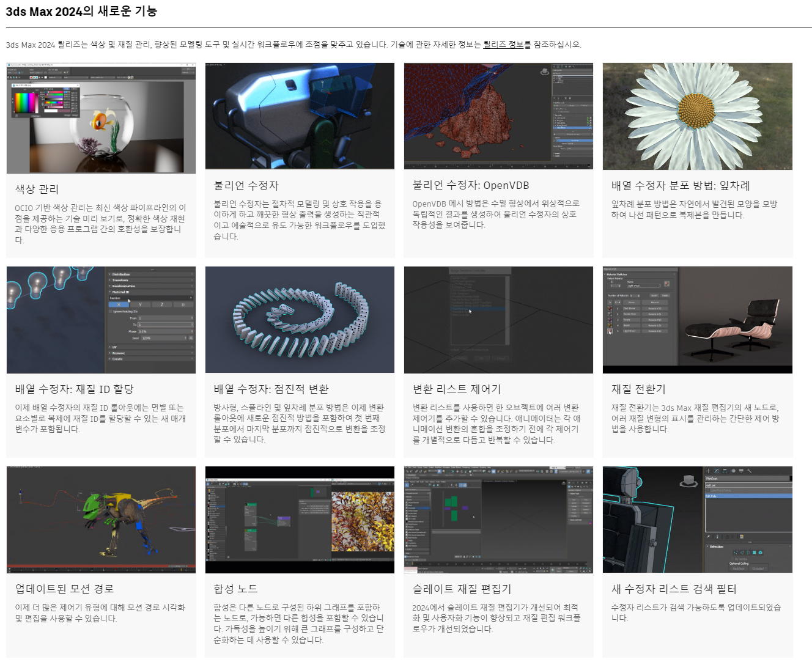Open the OpenVDB mesh thumbnail image
This screenshot has height=662, width=812.
point(498,116)
